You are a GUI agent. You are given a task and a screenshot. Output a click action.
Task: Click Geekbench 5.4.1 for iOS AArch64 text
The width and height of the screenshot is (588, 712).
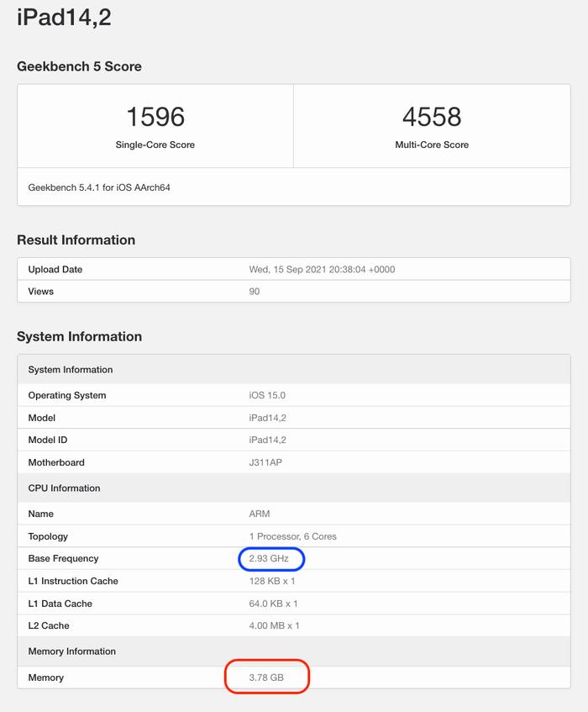tap(99, 187)
